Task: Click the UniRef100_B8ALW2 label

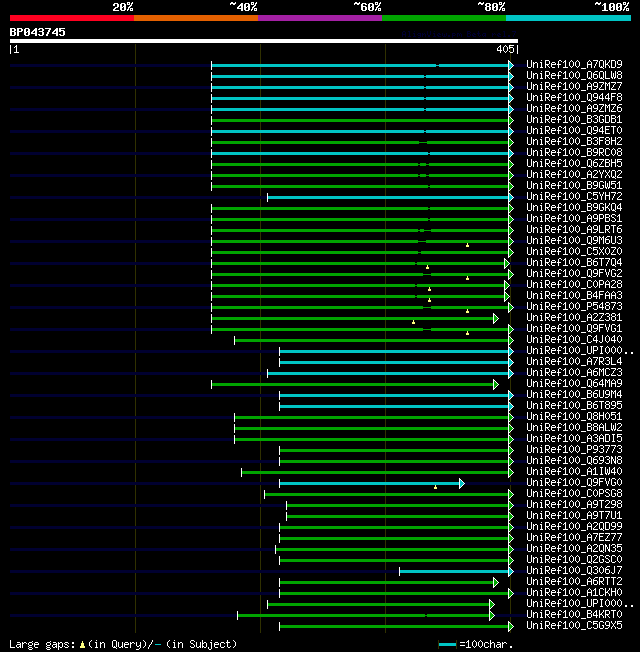Action: click(574, 427)
